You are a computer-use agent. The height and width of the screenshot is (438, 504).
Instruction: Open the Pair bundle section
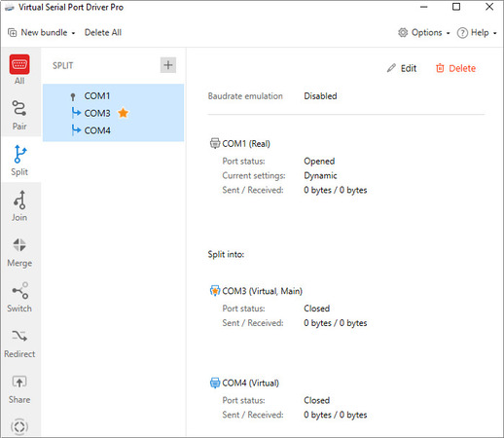19,115
